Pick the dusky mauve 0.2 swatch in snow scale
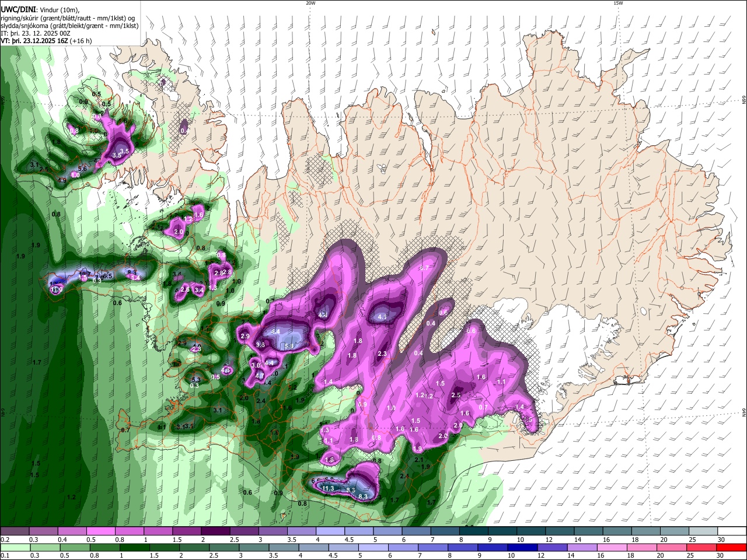The height and width of the screenshot is (560, 747). click(x=15, y=531)
